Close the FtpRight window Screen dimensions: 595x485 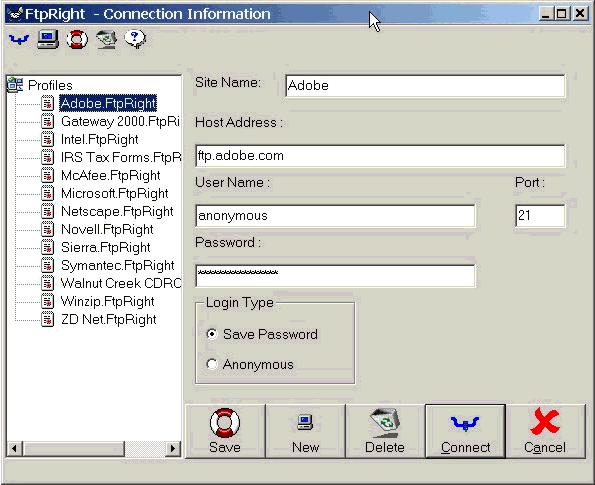[580, 14]
